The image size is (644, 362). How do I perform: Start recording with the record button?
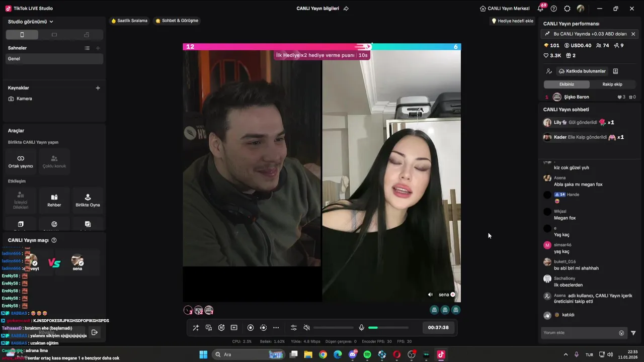251,328
